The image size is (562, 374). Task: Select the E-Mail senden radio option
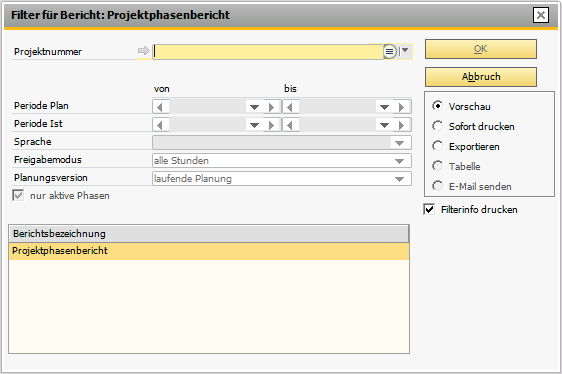437,186
